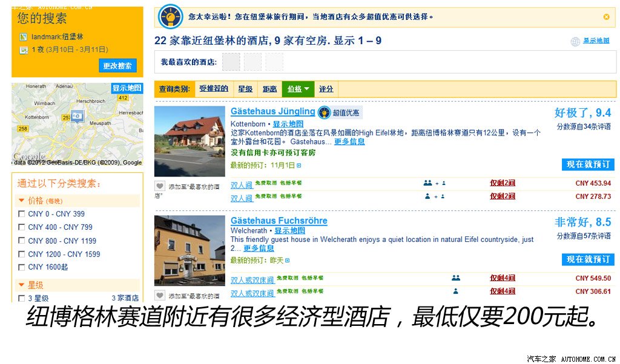Show map for Kottenborn hotel
The height and width of the screenshot is (364, 620).
288,123
